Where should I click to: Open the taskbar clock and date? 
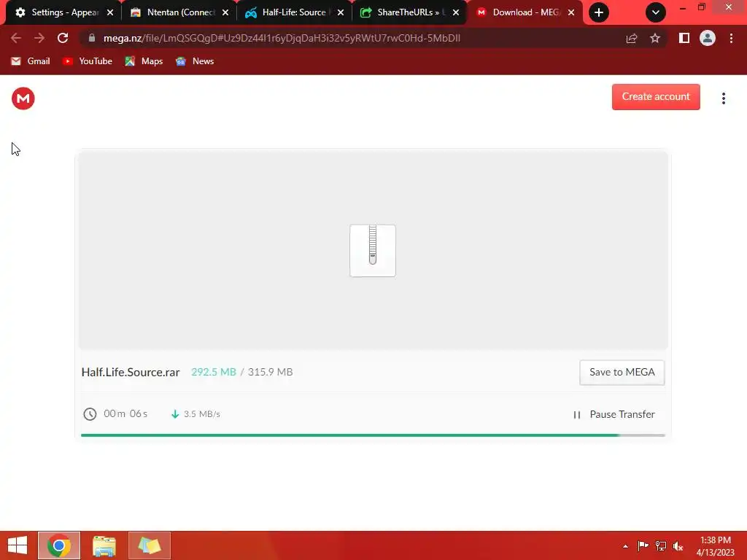715,546
